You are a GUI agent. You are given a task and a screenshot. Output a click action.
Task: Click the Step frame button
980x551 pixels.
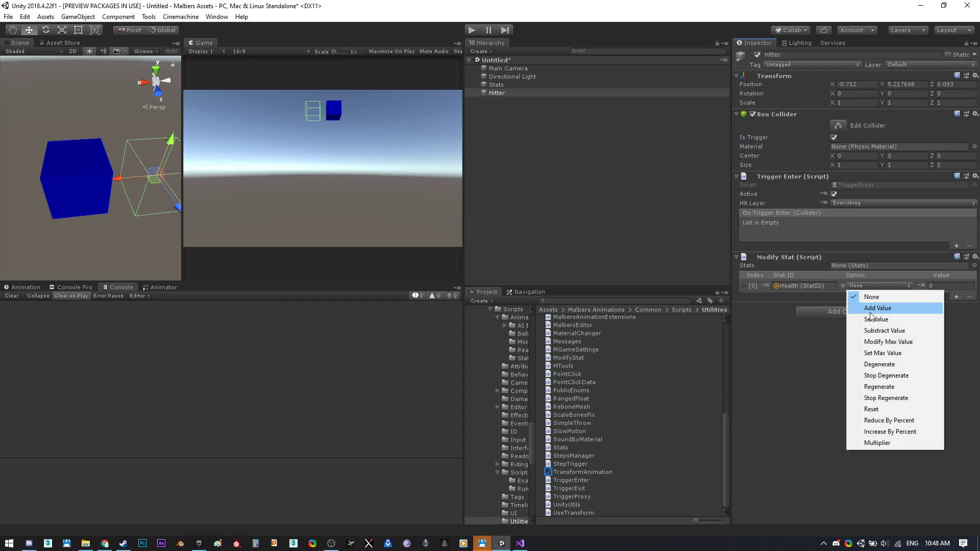coord(505,30)
